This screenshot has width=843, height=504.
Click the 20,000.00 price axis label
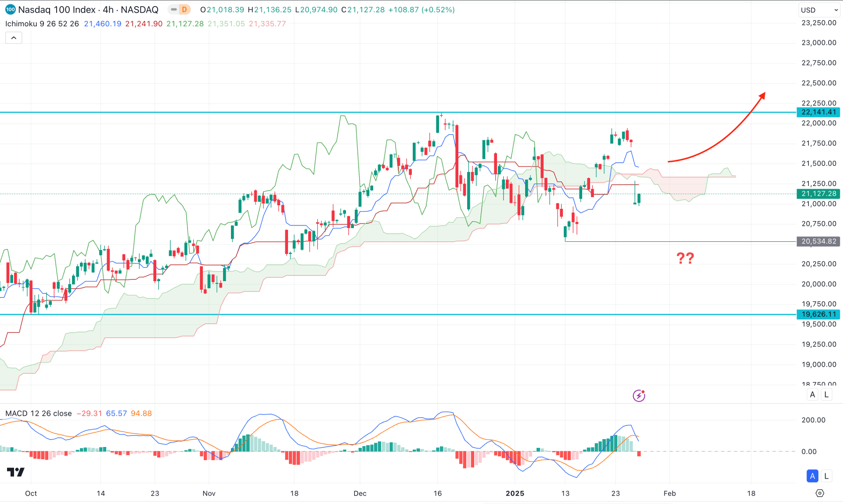click(x=819, y=284)
